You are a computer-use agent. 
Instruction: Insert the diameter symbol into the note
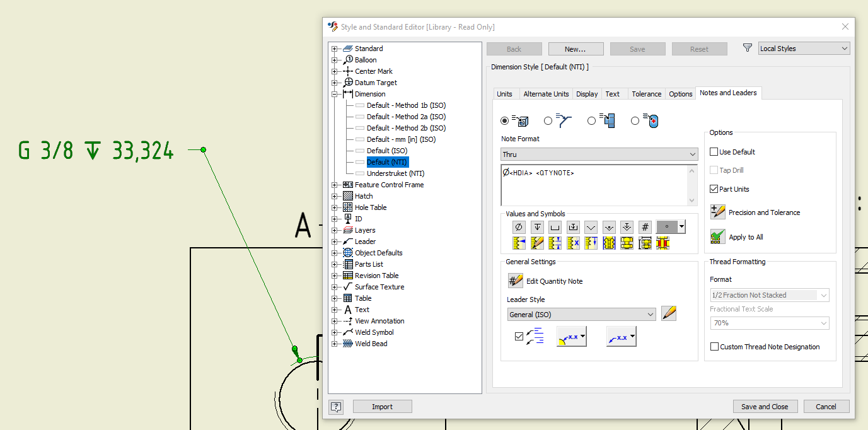tap(518, 226)
